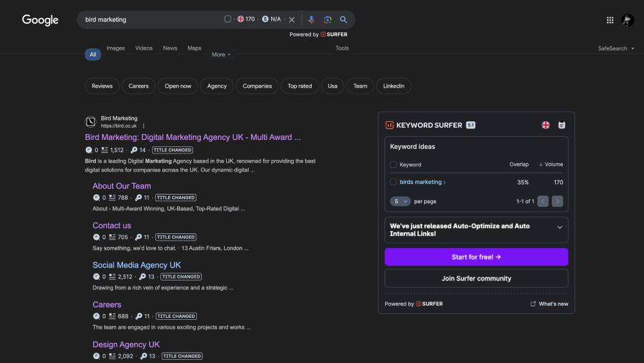The width and height of the screenshot is (644, 363).
Task: Open the per page count dropdown
Action: (x=400, y=201)
